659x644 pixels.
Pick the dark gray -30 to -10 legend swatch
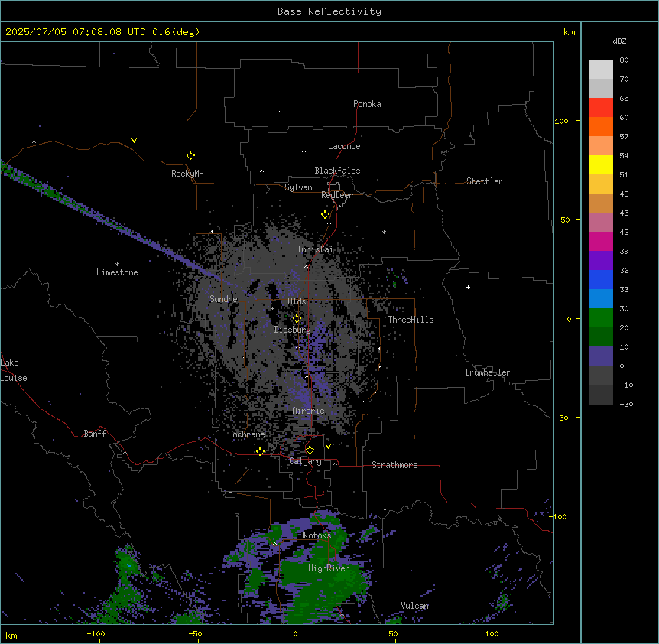601,395
